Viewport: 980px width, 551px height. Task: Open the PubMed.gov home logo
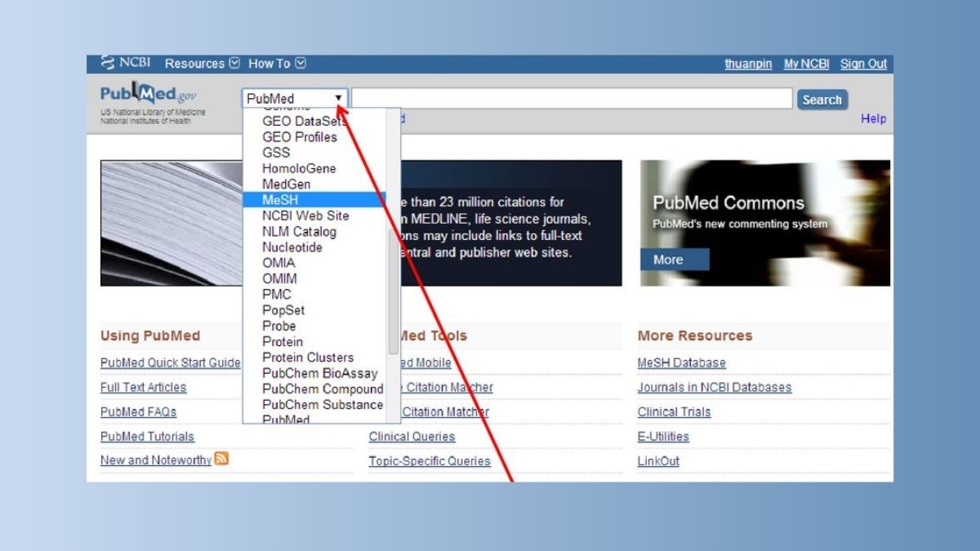(149, 95)
